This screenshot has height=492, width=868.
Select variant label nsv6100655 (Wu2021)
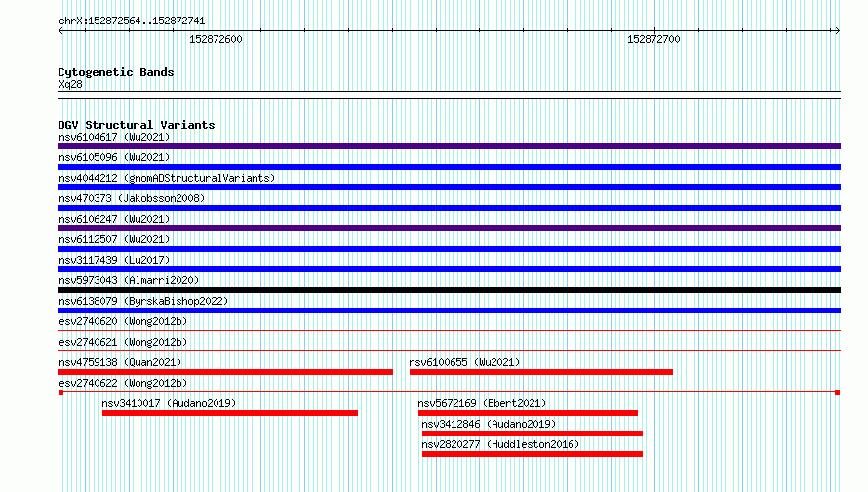point(464,362)
